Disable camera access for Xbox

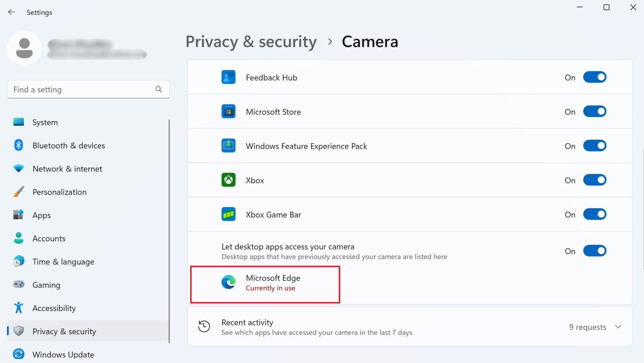pos(594,180)
